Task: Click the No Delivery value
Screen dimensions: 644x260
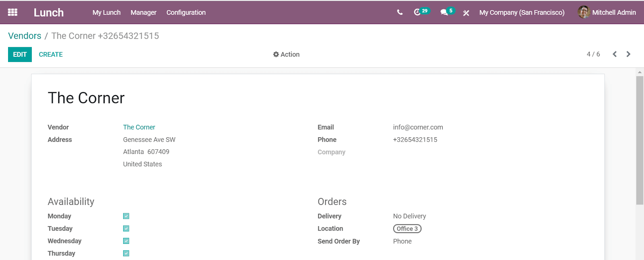Action: point(409,216)
